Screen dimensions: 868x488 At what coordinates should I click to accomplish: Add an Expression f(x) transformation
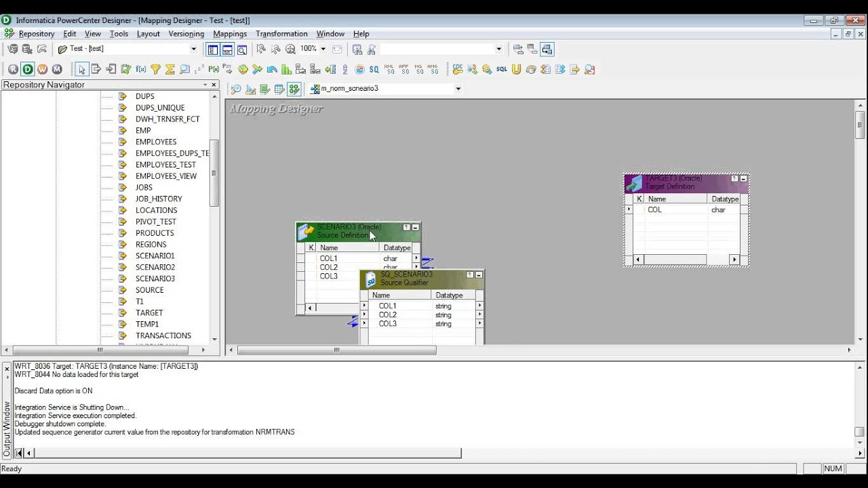pos(141,69)
